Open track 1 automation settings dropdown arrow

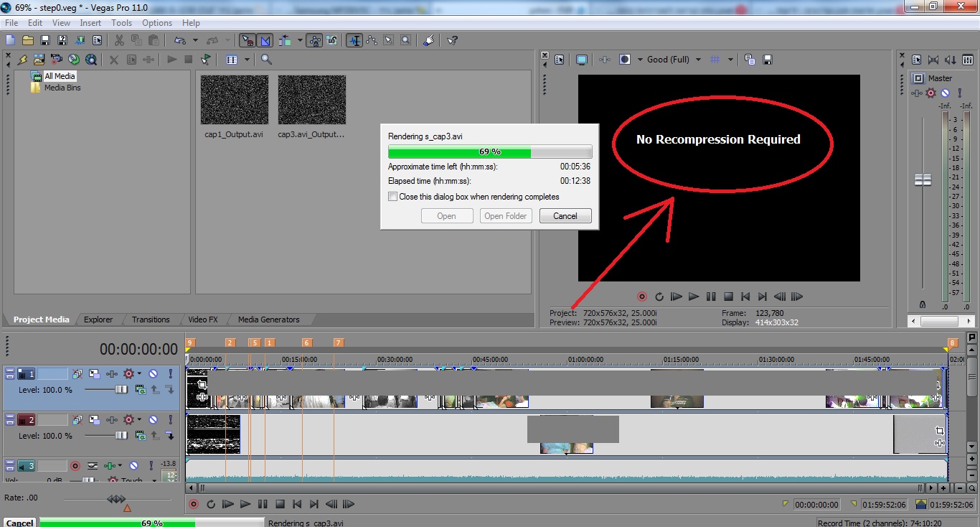[x=140, y=373]
